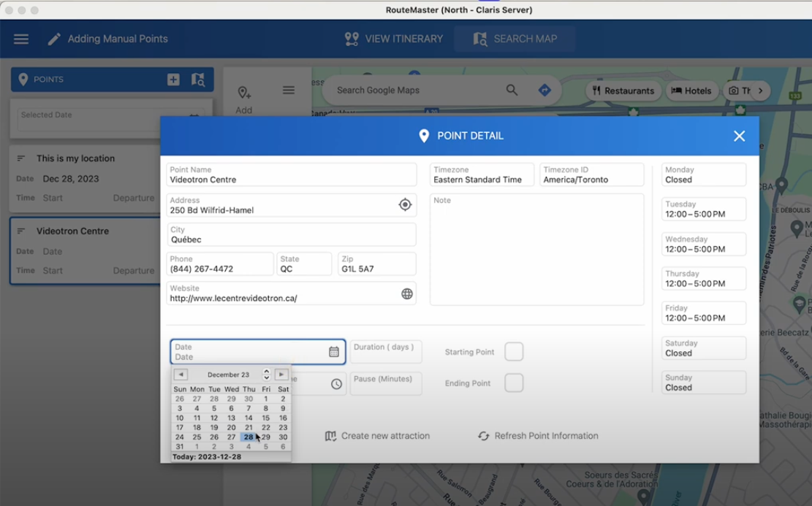Image resolution: width=812 pixels, height=506 pixels.
Task: Select December 28 in calendar
Action: [x=248, y=437]
